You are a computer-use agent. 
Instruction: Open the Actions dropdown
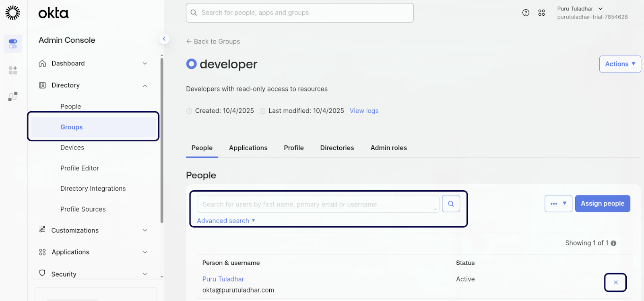[620, 64]
